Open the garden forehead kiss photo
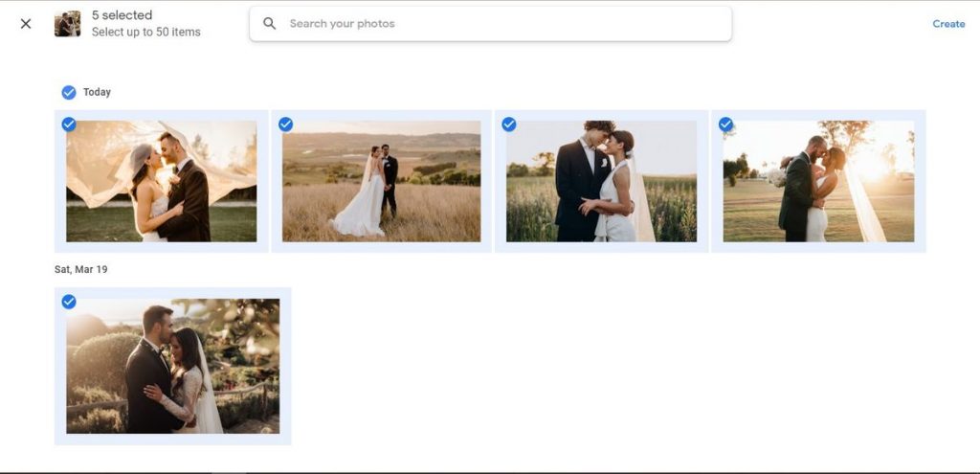980x474 pixels. tap(172, 367)
